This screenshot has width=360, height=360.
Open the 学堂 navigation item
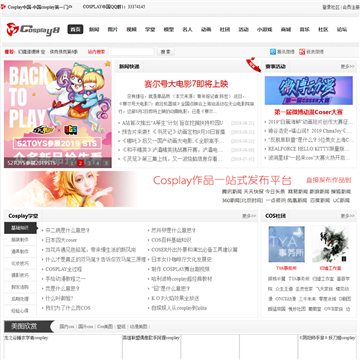(x=150, y=29)
